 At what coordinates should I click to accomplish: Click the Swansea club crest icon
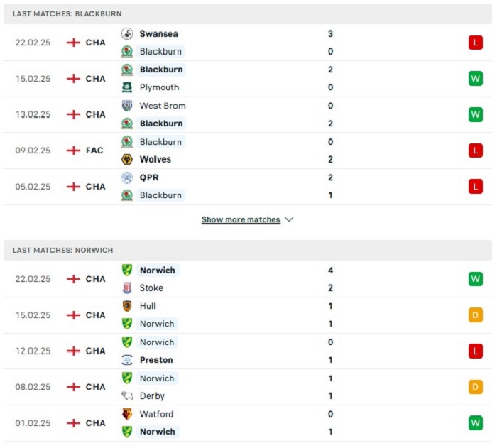pos(127,33)
